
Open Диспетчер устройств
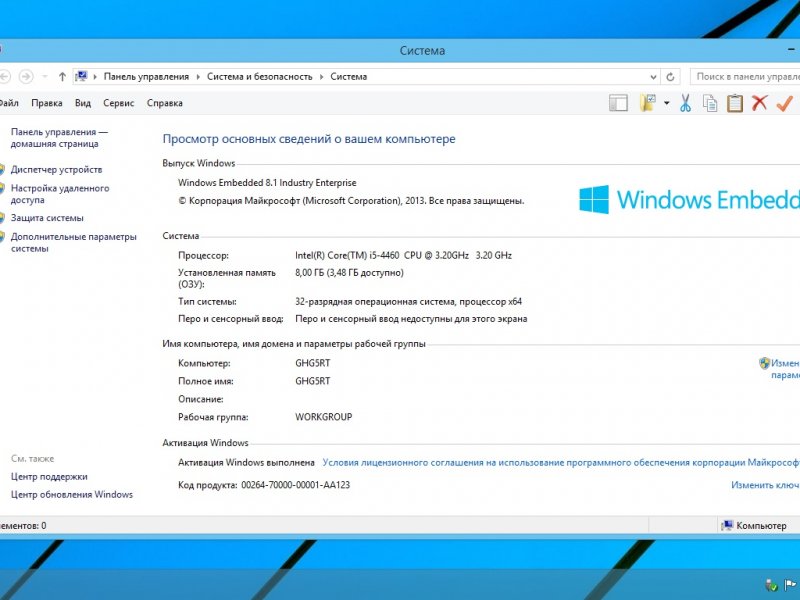(56, 169)
